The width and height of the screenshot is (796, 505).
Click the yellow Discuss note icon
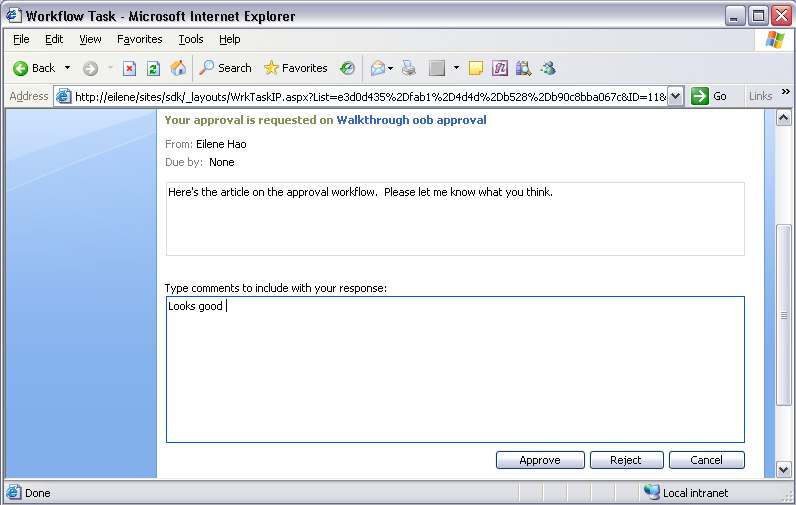(x=476, y=68)
